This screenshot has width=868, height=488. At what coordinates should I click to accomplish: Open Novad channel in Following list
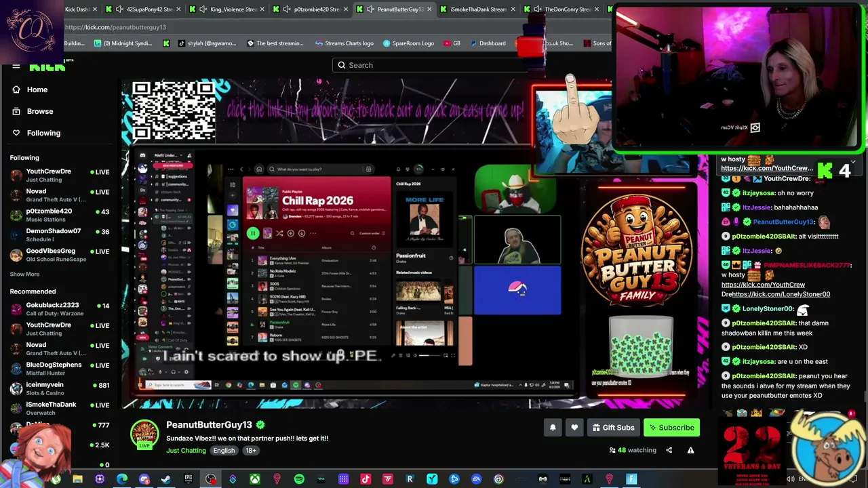[60, 195]
